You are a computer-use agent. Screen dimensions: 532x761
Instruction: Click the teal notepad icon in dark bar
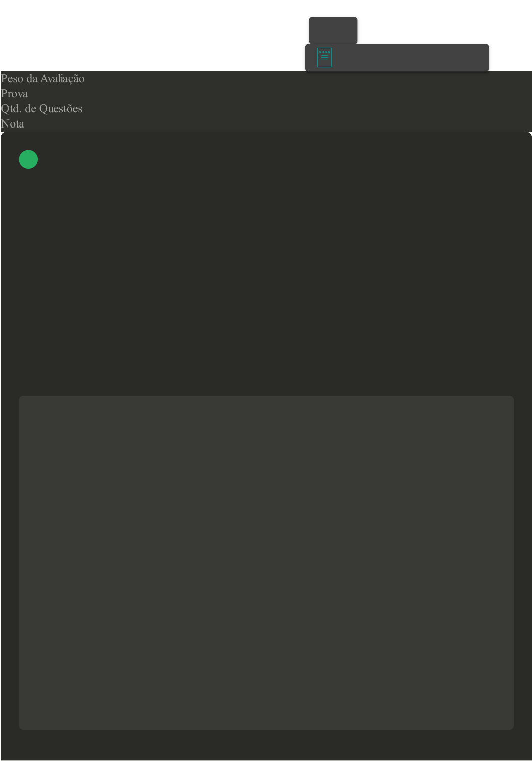324,57
